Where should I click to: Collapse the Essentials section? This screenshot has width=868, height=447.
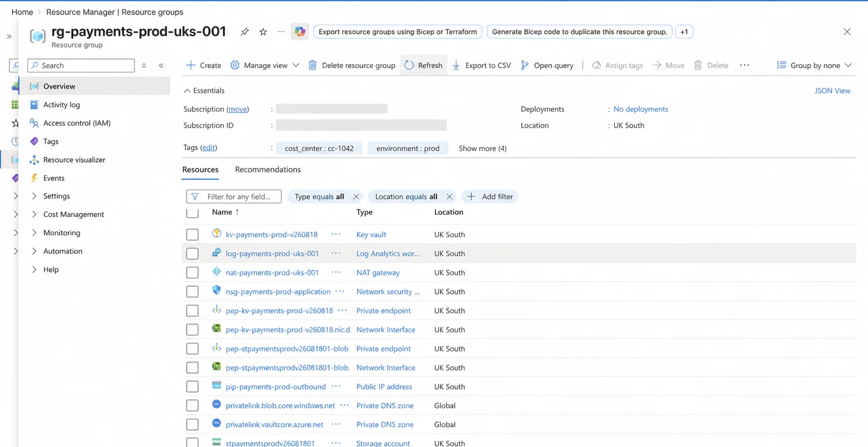(x=204, y=90)
